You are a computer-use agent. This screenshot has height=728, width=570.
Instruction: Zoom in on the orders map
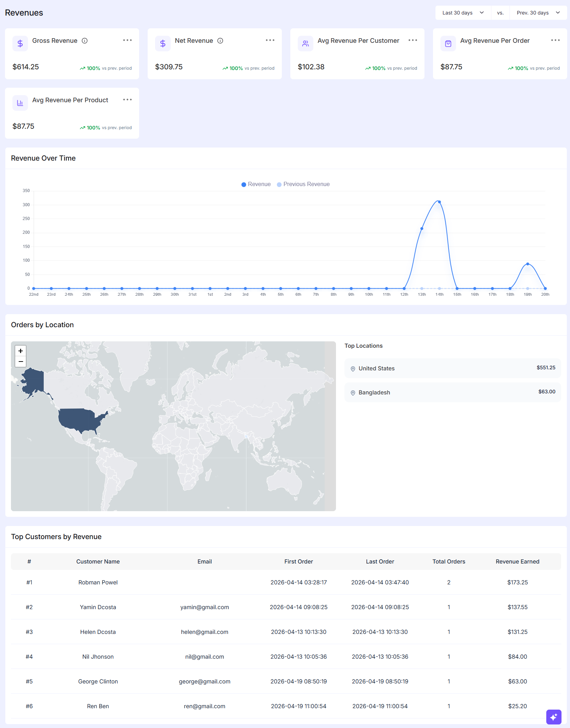pos(21,351)
